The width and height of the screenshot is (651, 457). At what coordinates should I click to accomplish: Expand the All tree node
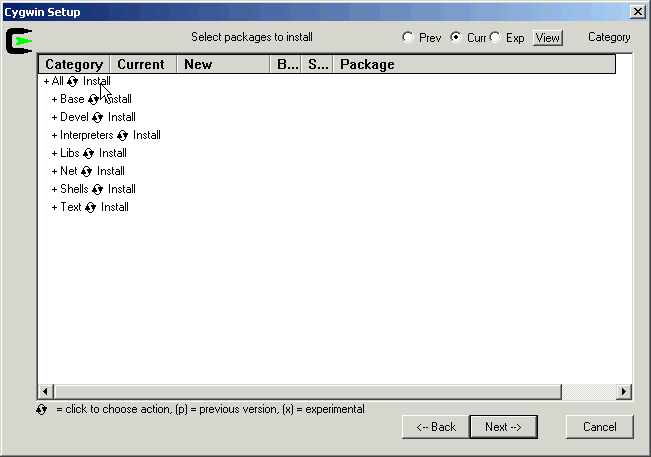[46, 81]
